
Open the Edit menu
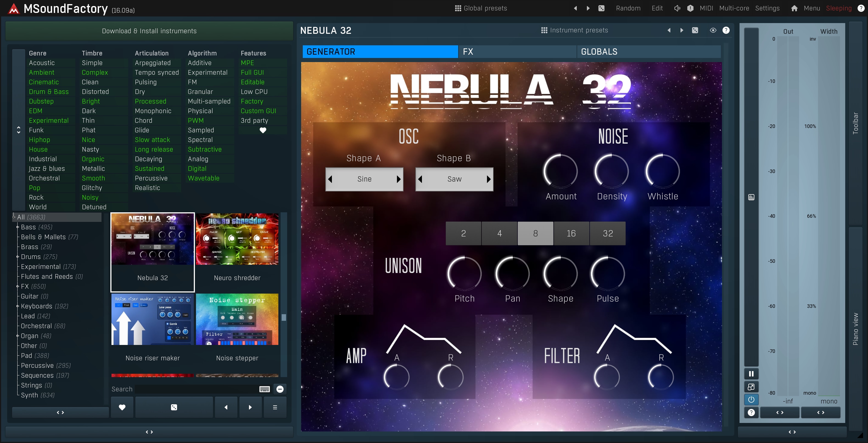(657, 8)
